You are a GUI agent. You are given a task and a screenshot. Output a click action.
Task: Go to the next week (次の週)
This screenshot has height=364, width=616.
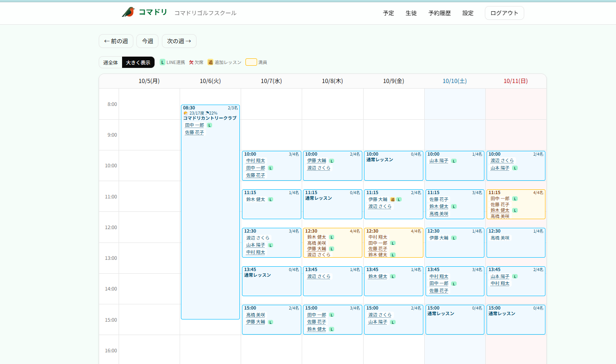[179, 41]
